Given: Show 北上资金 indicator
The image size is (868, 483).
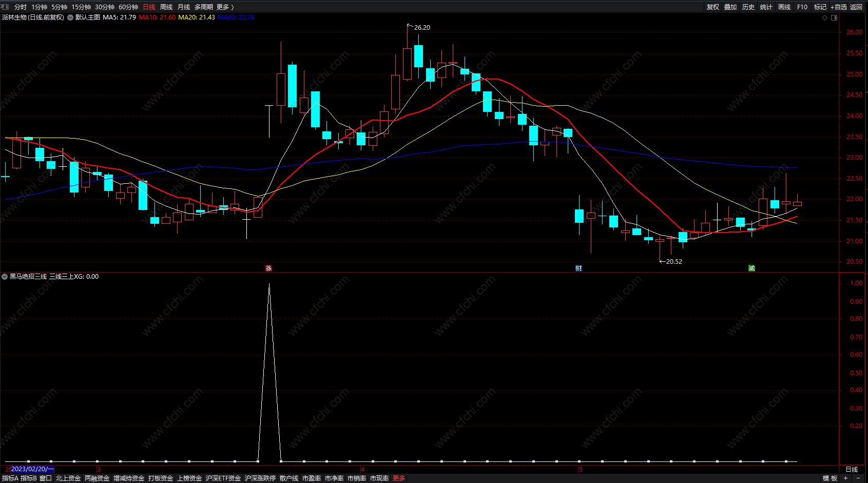Looking at the screenshot, I should 68,478.
